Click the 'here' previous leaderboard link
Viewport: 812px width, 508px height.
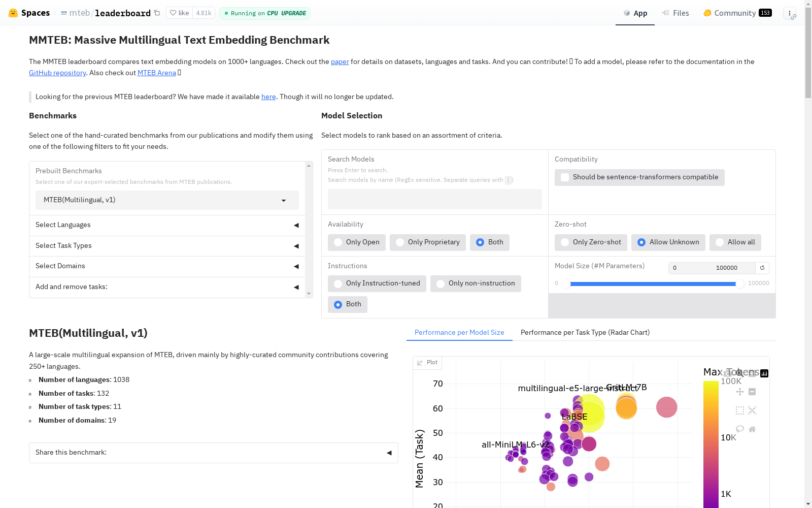pos(268,97)
